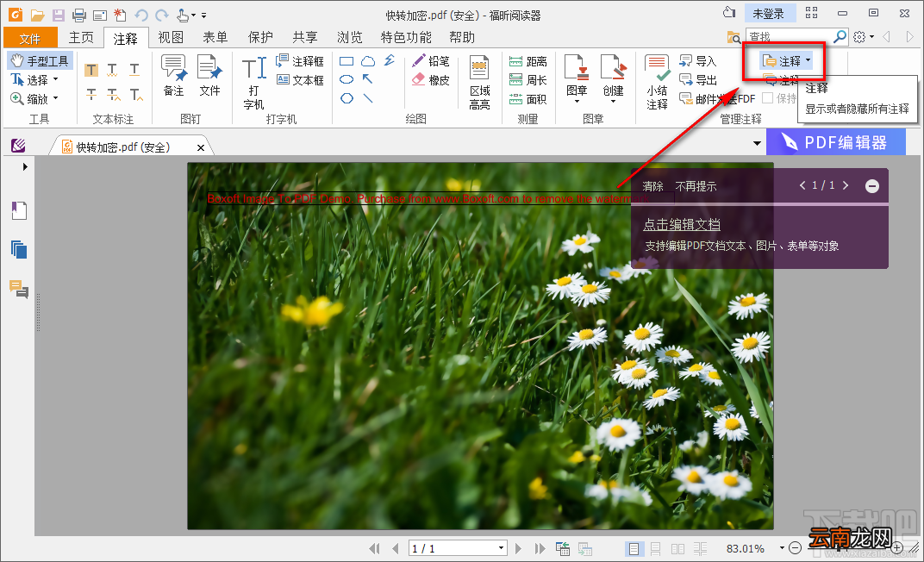This screenshot has width=924, height=562.
Task: Open the zoom percentage dropdown arrow
Action: tap(782, 548)
